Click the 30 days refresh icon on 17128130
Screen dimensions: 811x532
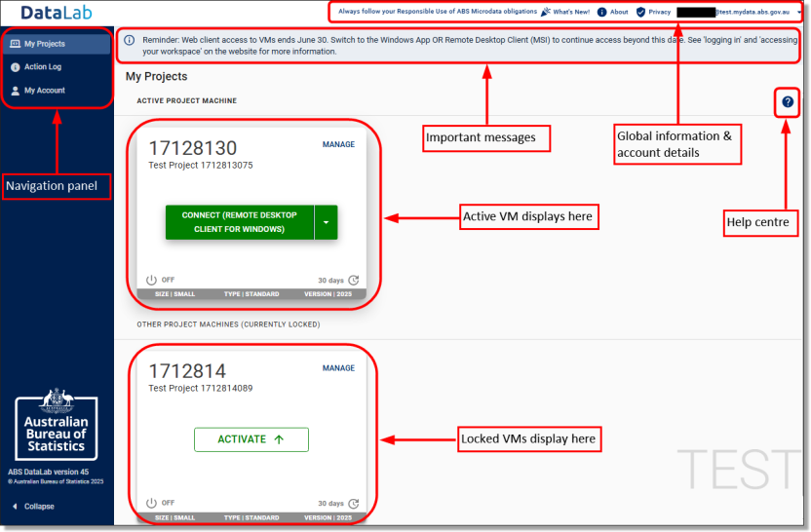tap(354, 281)
